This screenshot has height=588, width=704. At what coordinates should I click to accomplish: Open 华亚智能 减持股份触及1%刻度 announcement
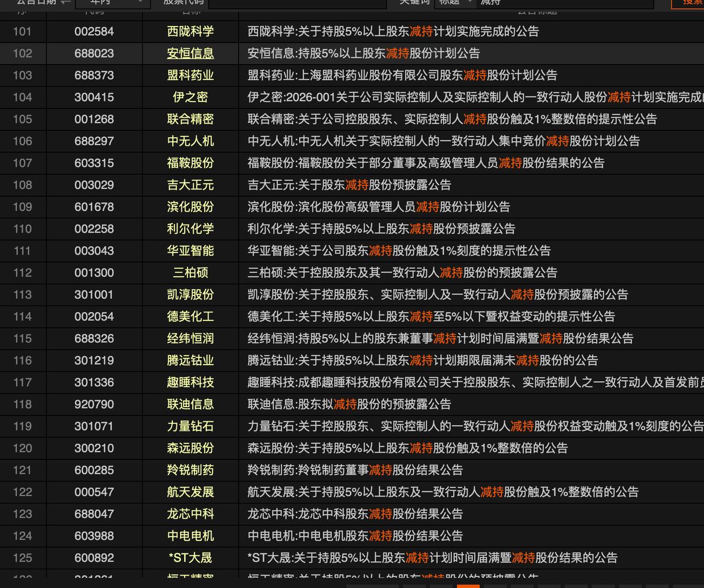(x=399, y=251)
